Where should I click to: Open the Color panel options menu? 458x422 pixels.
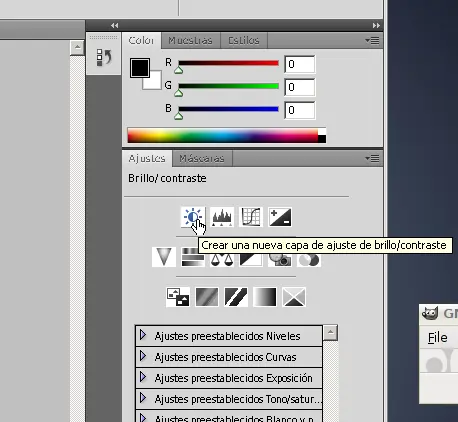(372, 41)
